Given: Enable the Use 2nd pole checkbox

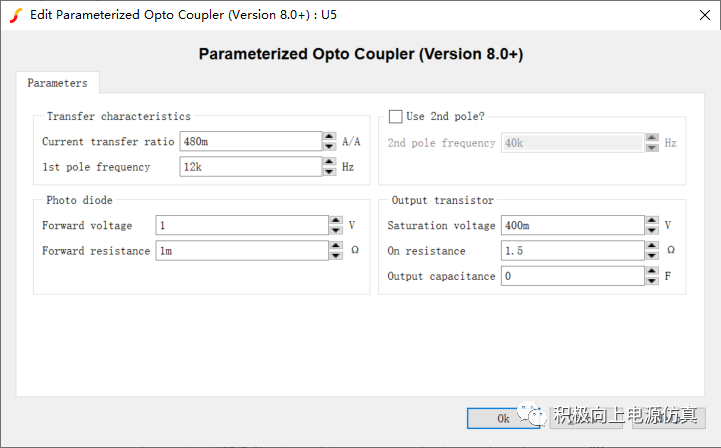Looking at the screenshot, I should point(395,117).
